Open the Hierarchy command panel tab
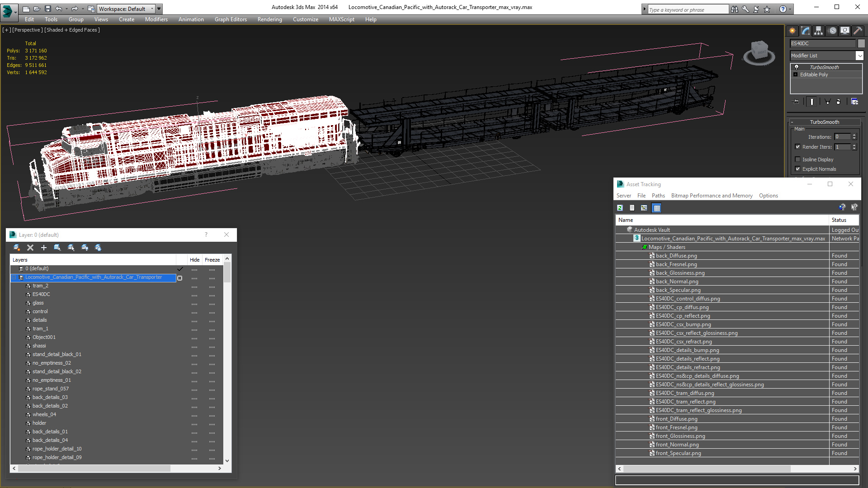 coord(819,31)
